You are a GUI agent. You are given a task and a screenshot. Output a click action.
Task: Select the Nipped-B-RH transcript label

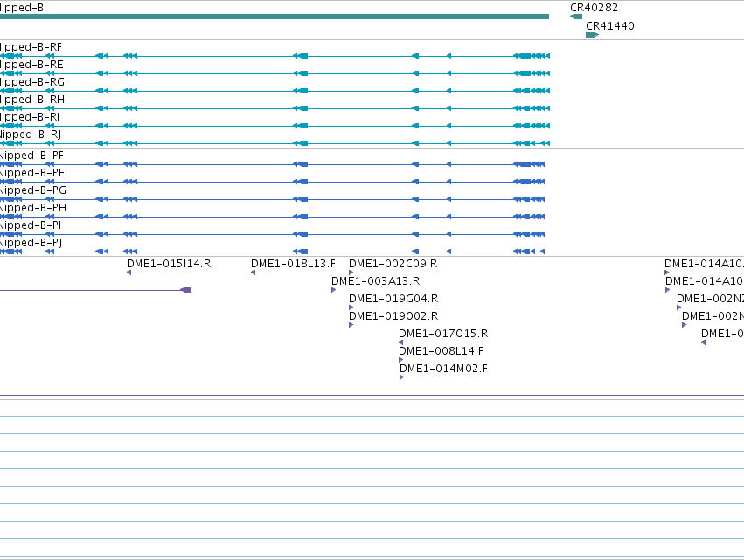[32, 100]
